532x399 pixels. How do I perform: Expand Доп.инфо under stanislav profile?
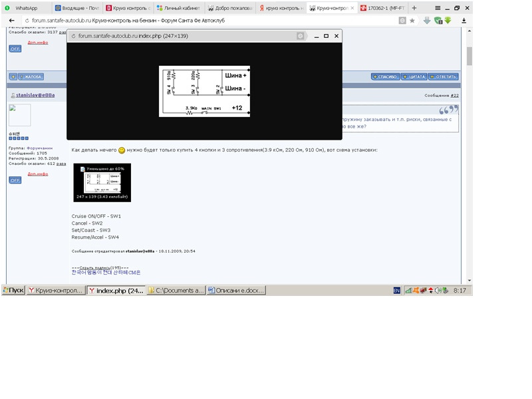38,174
